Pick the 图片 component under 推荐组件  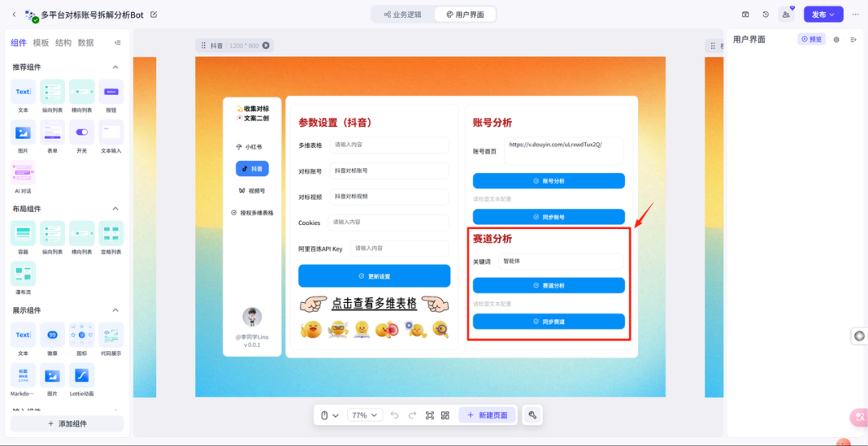pos(23,137)
